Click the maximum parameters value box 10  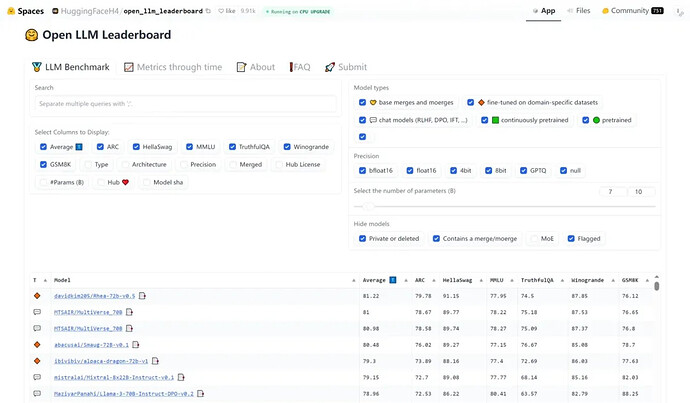(642, 191)
